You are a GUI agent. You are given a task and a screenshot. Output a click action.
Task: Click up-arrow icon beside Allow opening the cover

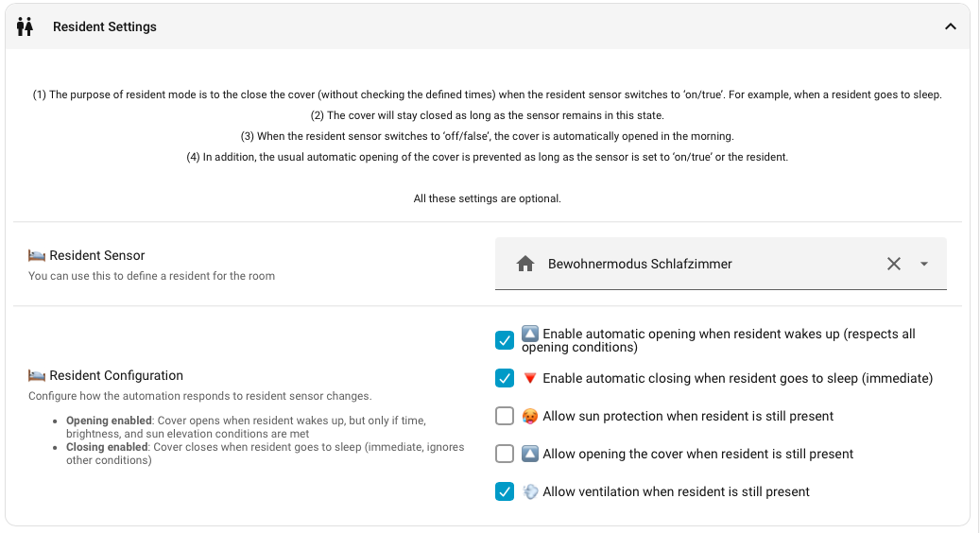coord(530,454)
